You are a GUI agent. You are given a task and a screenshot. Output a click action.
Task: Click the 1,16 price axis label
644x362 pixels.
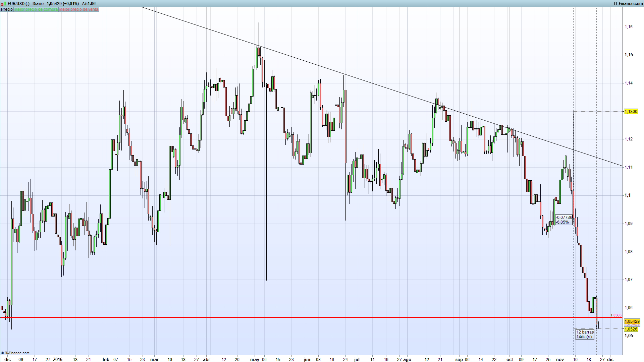(x=628, y=27)
